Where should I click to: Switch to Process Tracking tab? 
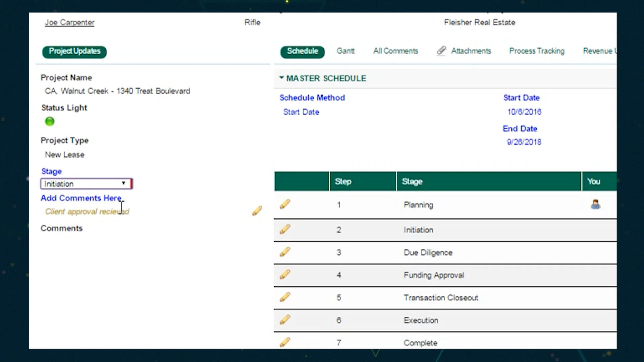point(537,51)
